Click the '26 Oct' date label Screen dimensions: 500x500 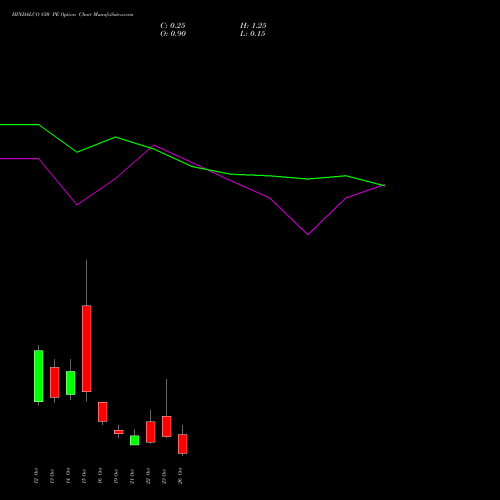point(180,476)
